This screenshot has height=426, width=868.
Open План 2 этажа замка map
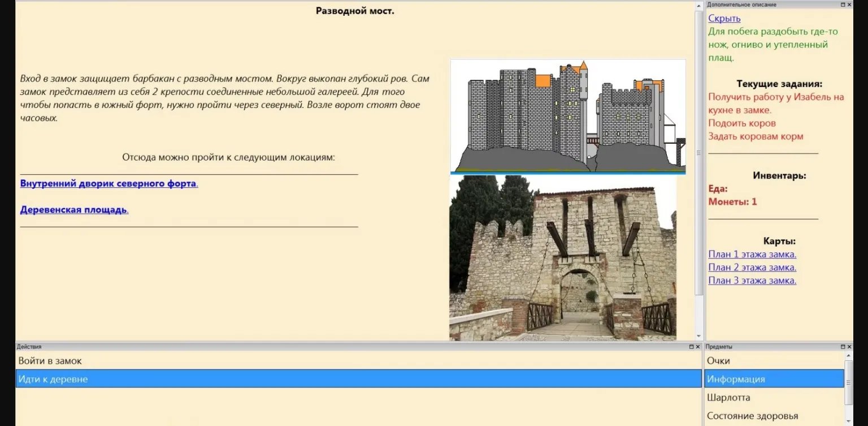(x=752, y=268)
